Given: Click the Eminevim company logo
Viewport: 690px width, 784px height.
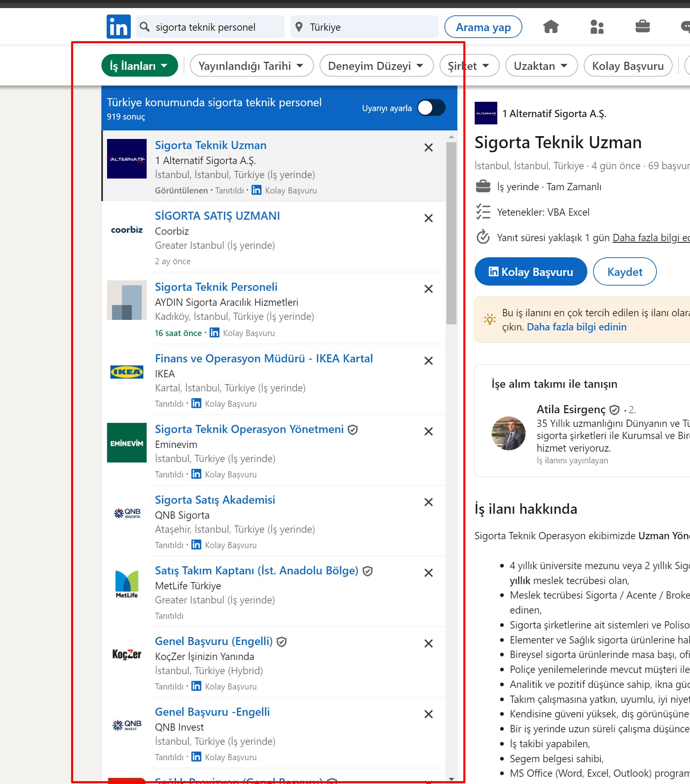Looking at the screenshot, I should coord(127,443).
